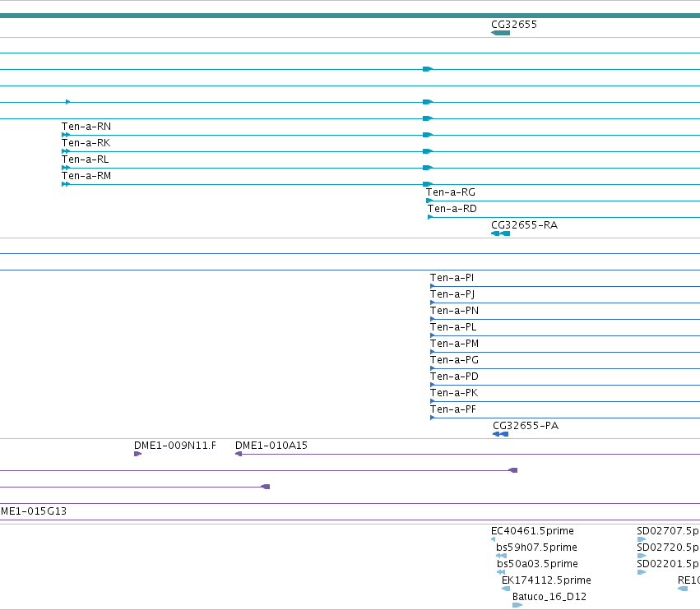Select the Ten-a-PM protein label

pyautogui.click(x=454, y=344)
